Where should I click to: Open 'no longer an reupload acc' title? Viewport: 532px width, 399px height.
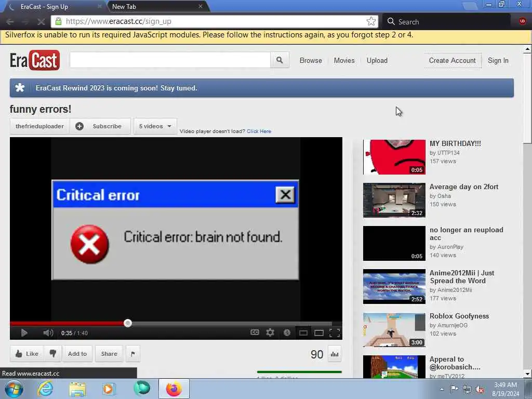coord(466,234)
